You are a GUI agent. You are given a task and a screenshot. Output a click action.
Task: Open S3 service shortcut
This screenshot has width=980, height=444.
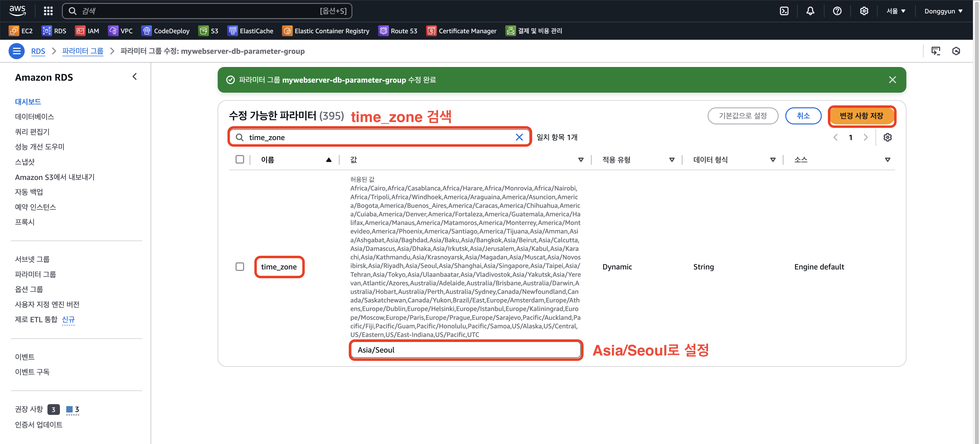pyautogui.click(x=208, y=31)
